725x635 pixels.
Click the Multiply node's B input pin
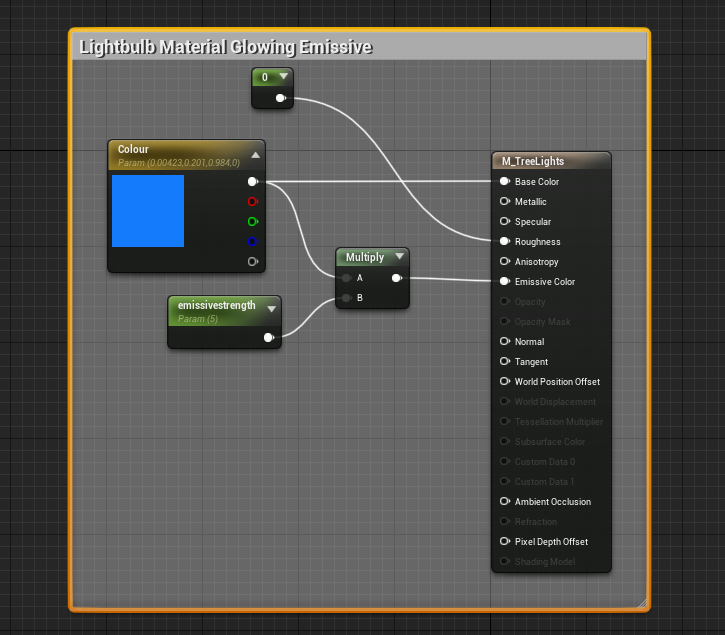346,298
